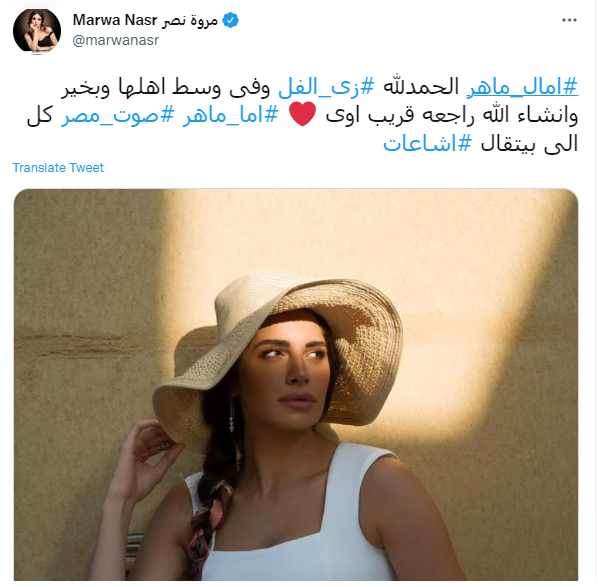
Task: Click the Arabic name مروة نصر
Action: click(x=190, y=20)
